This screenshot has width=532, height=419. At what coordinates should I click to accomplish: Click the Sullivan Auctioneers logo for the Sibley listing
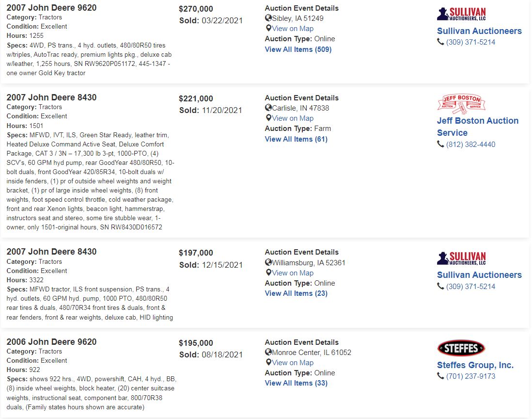[461, 14]
